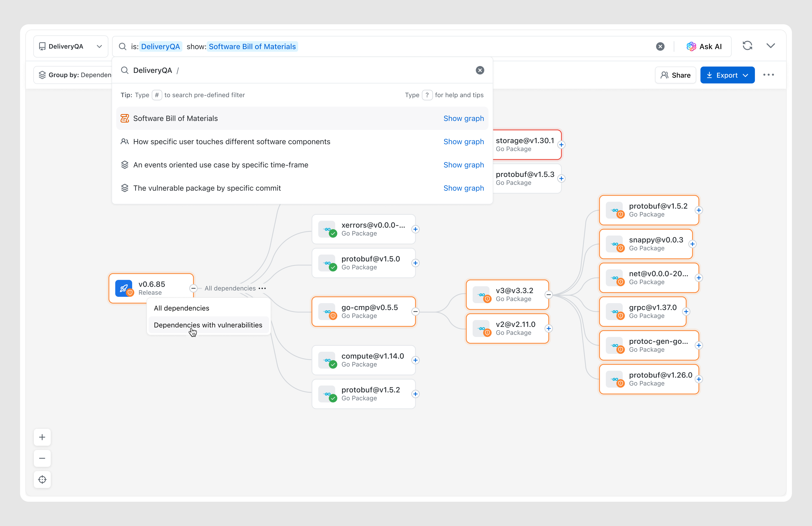Click the recenter target icon
This screenshot has width=812, height=526.
42,479
